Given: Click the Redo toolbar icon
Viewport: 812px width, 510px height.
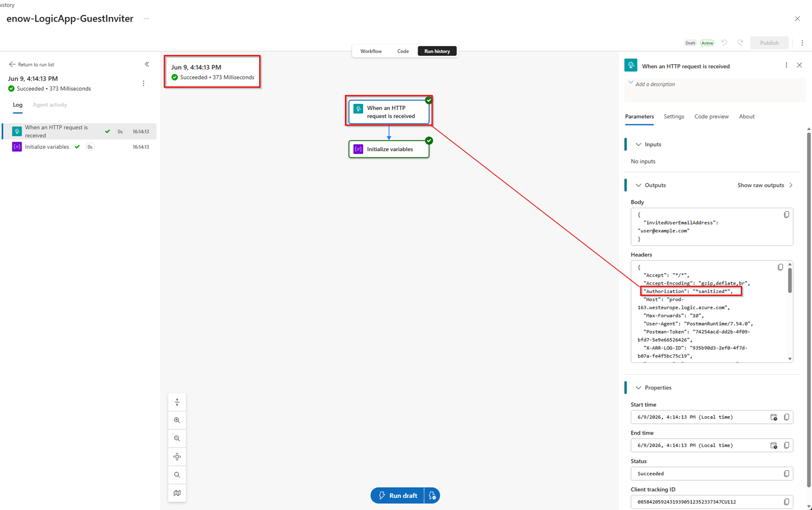Looking at the screenshot, I should [x=740, y=43].
